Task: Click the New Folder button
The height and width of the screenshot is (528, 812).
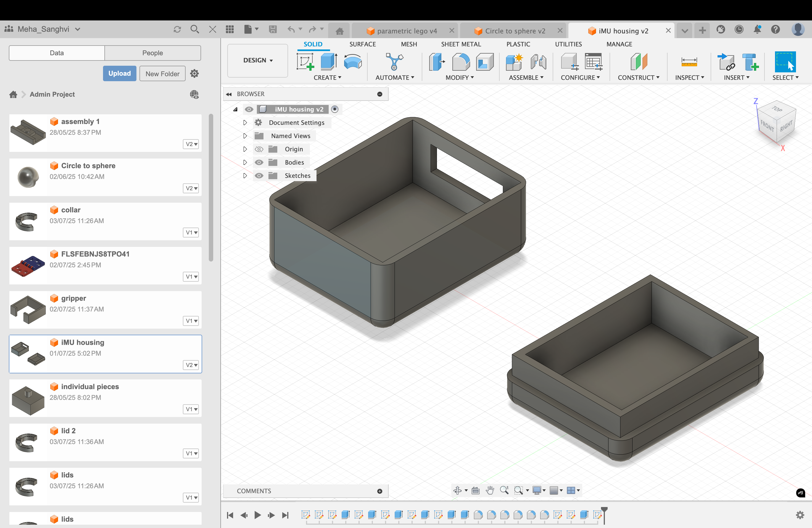Action: tap(162, 74)
